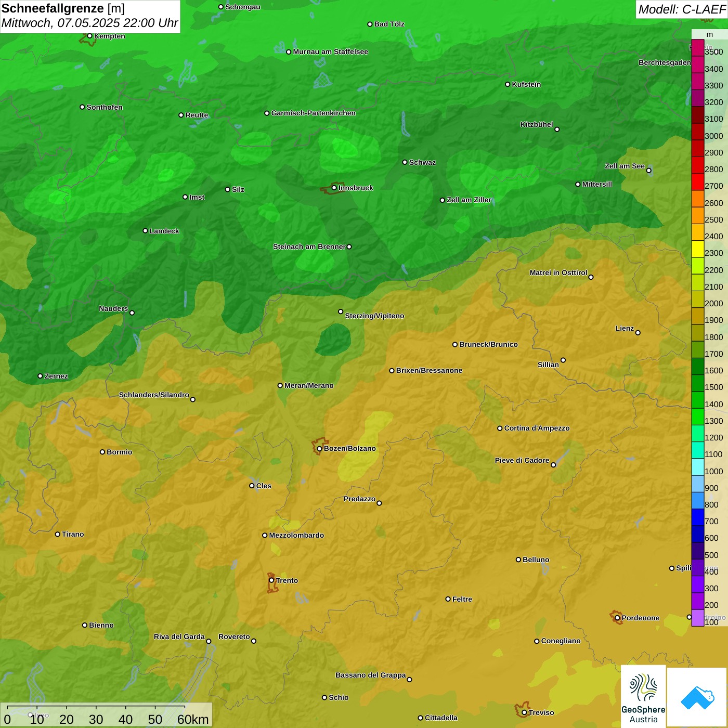Click the Bassano del Grappa label
This screenshot has height=728, width=728.
tap(370, 675)
